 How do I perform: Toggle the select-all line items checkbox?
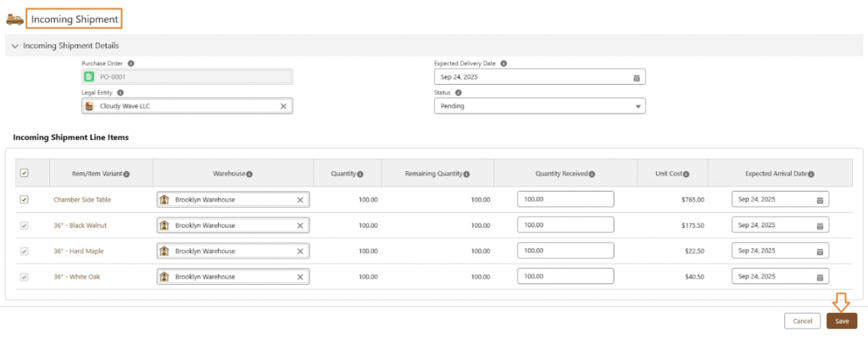click(x=24, y=173)
